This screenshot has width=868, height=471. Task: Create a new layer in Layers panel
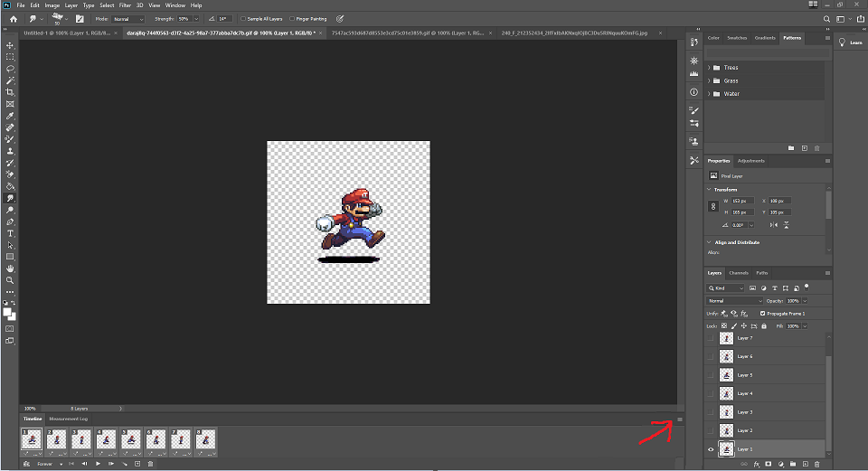point(806,465)
